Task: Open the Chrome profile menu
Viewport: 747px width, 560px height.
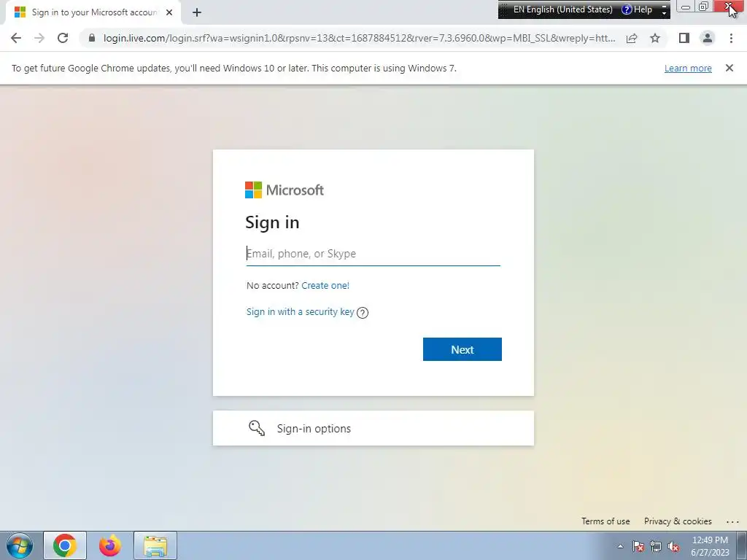Action: click(708, 38)
